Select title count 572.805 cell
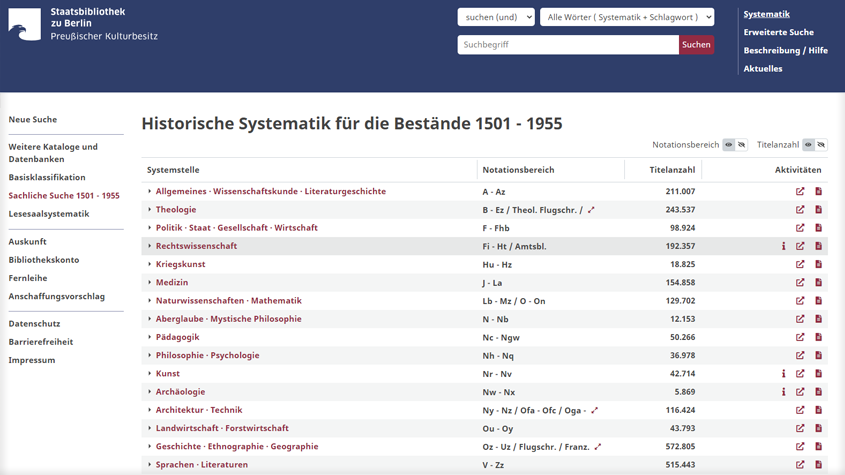 [x=680, y=446]
